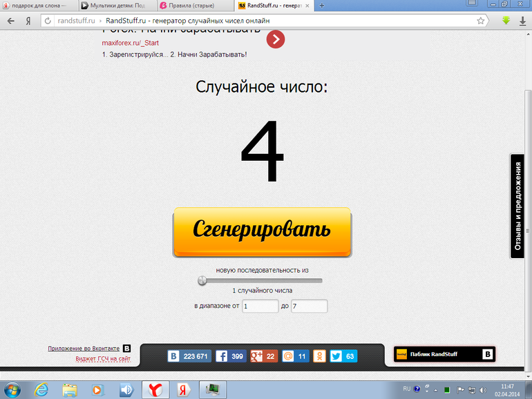This screenshot has height=399, width=532.
Task: Reload the page with the refresh icon
Action: click(x=48, y=21)
